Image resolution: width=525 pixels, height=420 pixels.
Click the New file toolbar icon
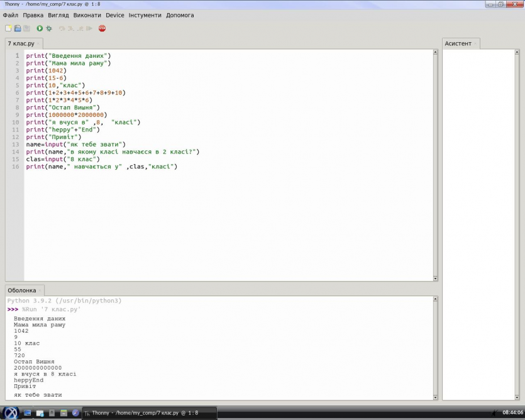[x=8, y=28]
